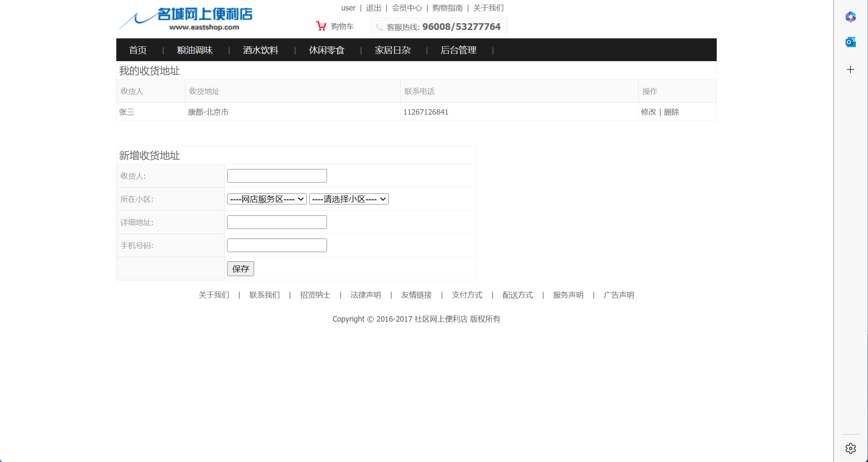The width and height of the screenshot is (868, 462).
Task: Open sidebar settings via the gear icon
Action: [850, 448]
